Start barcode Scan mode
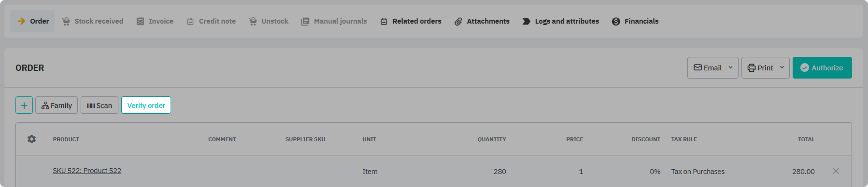 click(100, 105)
